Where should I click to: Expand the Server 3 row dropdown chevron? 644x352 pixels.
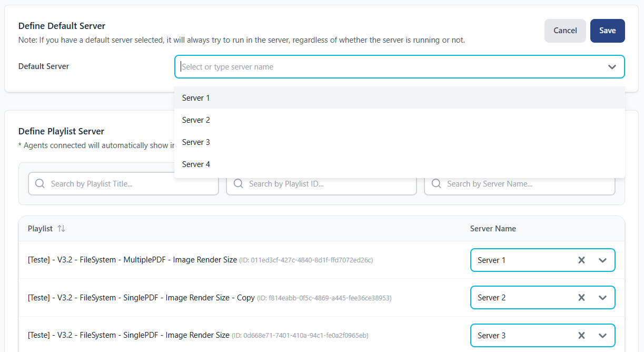(x=603, y=336)
